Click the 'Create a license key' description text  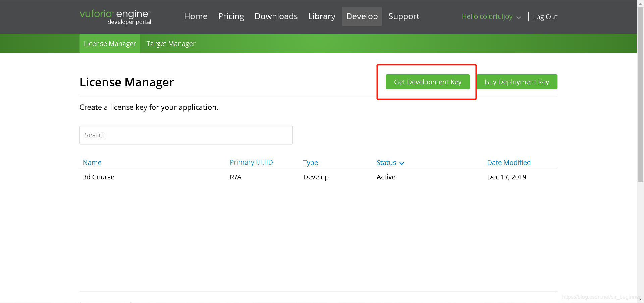149,107
